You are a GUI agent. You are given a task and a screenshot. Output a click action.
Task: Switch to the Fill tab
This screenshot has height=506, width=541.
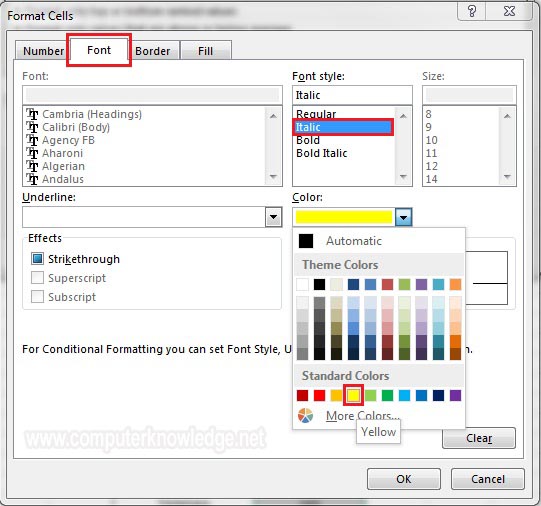tap(205, 51)
